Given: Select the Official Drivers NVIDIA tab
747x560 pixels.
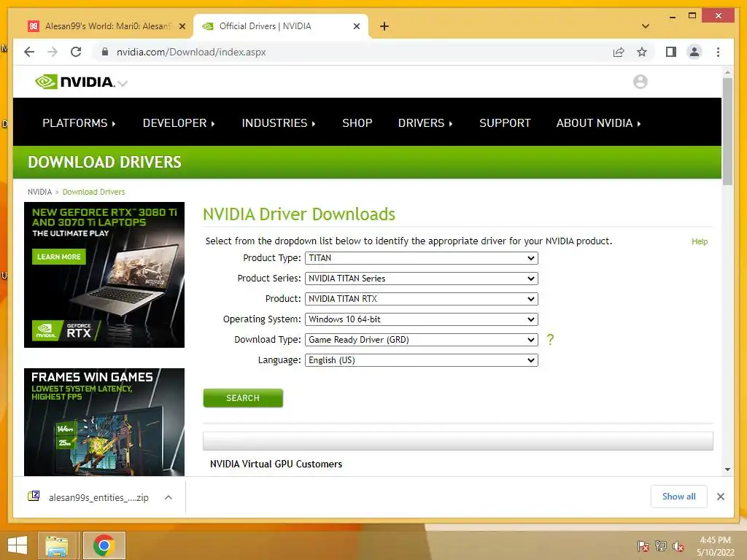Looking at the screenshot, I should pos(279,26).
